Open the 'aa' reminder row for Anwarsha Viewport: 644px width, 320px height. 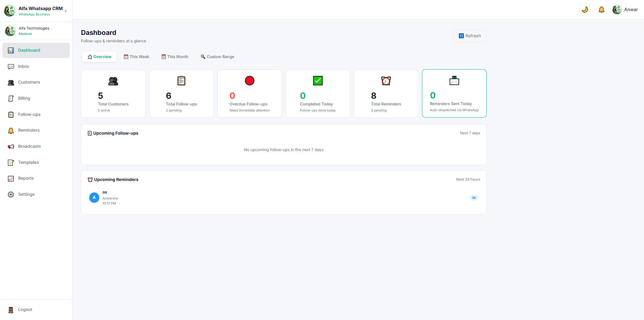click(283, 197)
